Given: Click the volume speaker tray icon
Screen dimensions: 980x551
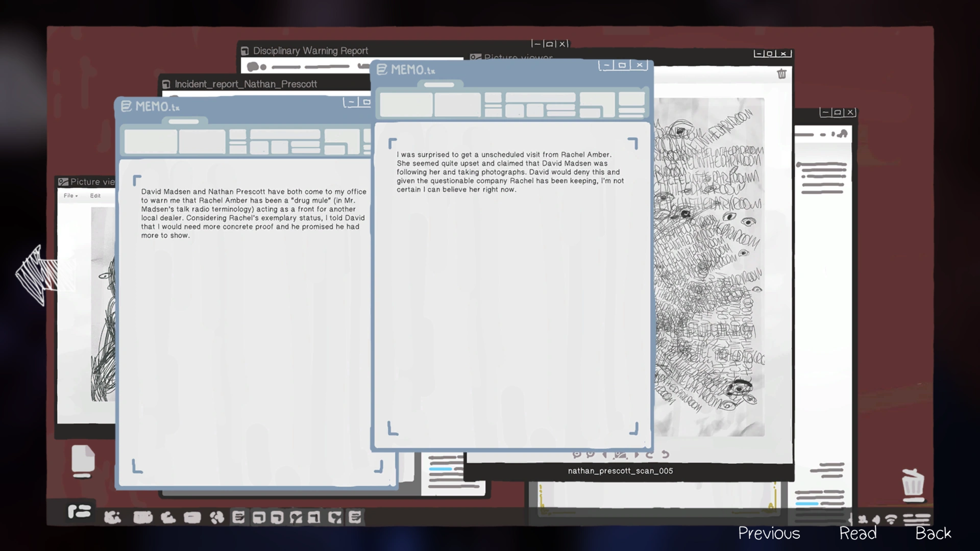Looking at the screenshot, I should coord(876,520).
